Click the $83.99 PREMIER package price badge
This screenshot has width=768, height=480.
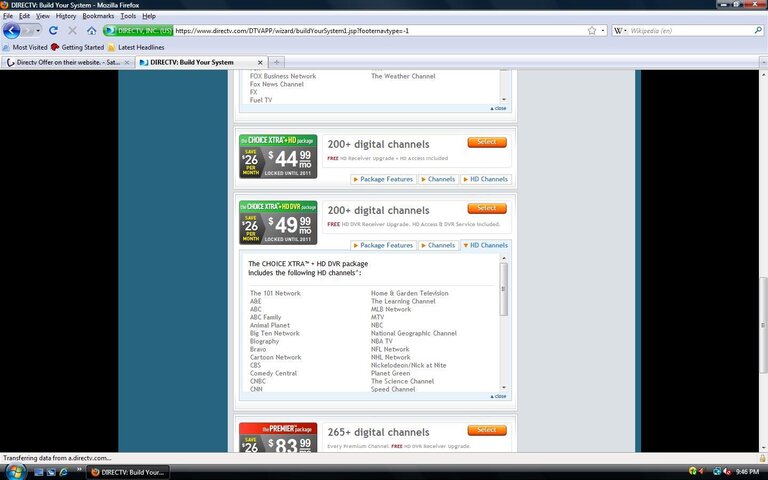point(278,437)
